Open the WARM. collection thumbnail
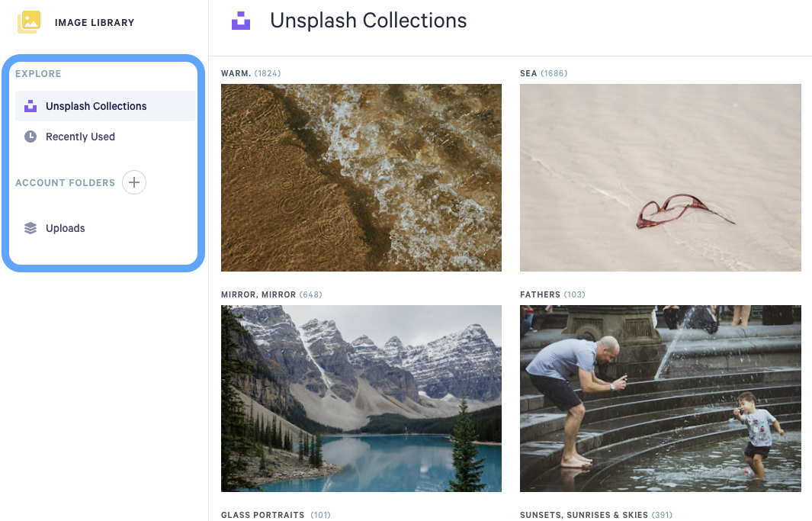Screen dimensions: 812x521 coord(361,178)
